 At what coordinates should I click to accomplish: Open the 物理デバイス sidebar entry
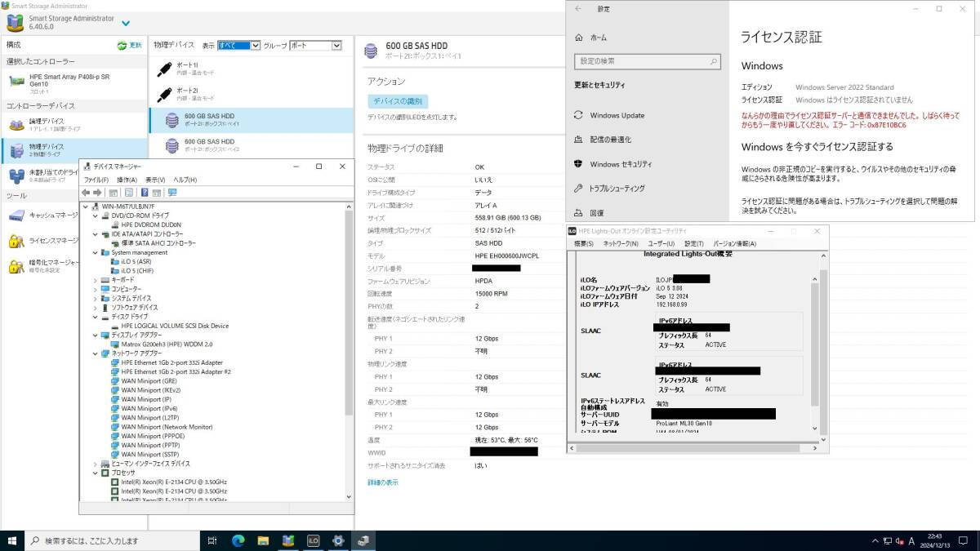(x=73, y=150)
